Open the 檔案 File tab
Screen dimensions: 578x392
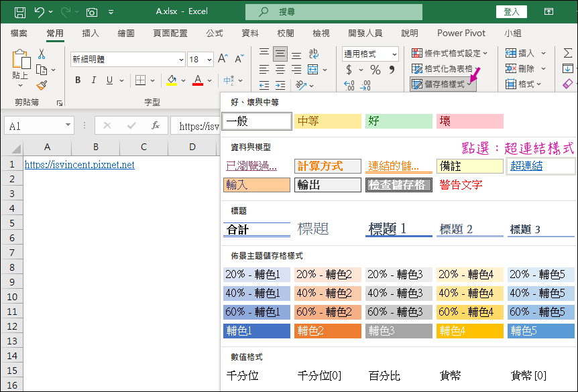pos(19,33)
